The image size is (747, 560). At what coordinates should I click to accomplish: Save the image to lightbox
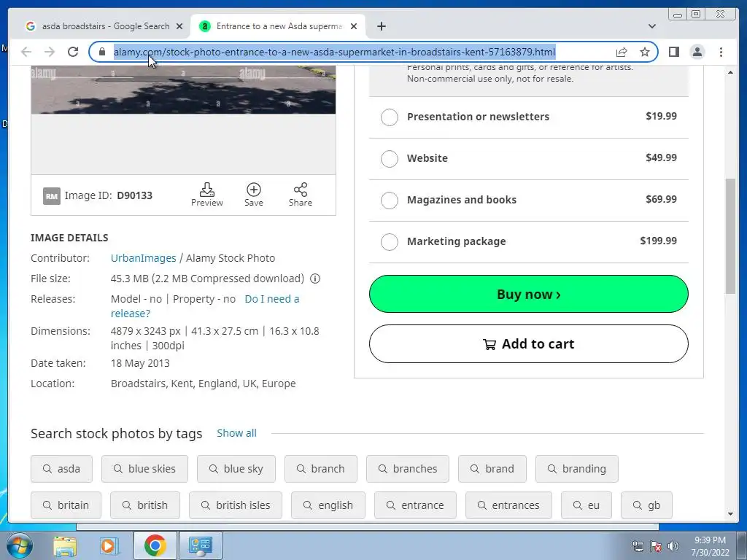(x=253, y=194)
